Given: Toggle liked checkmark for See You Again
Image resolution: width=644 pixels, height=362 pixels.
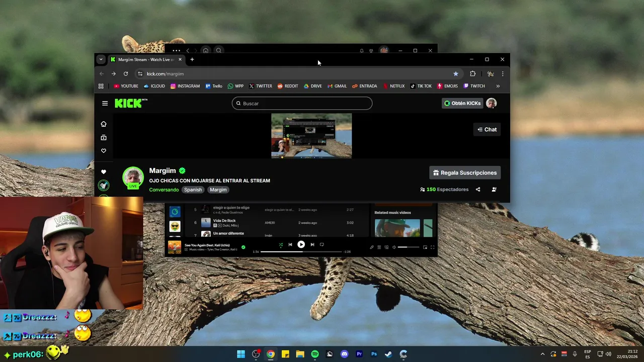Looking at the screenshot, I should (244, 247).
